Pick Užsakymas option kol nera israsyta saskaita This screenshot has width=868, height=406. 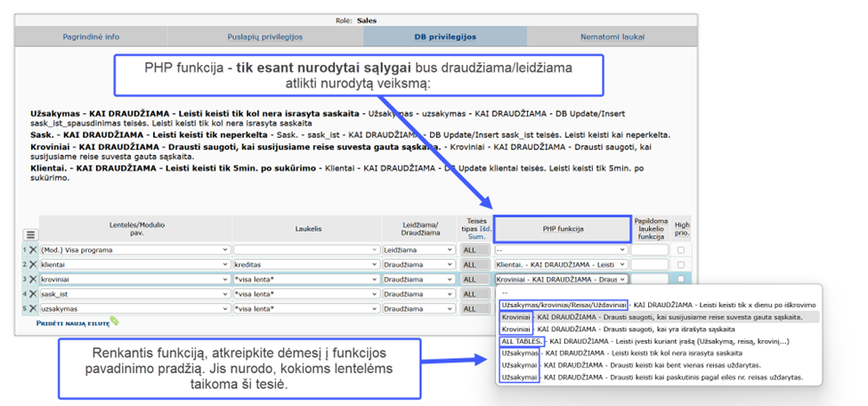click(x=658, y=353)
